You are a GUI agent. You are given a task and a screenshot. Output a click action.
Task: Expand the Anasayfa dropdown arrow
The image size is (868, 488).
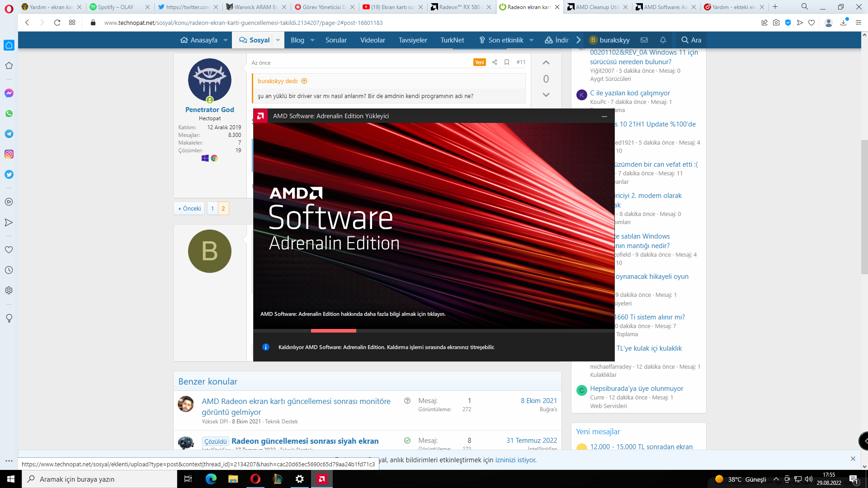[x=226, y=40]
